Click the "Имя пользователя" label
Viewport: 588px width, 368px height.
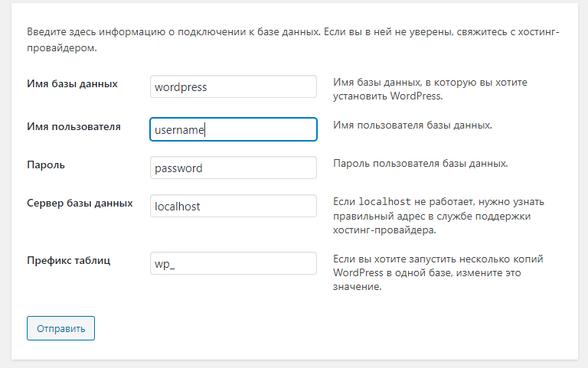coord(73,126)
